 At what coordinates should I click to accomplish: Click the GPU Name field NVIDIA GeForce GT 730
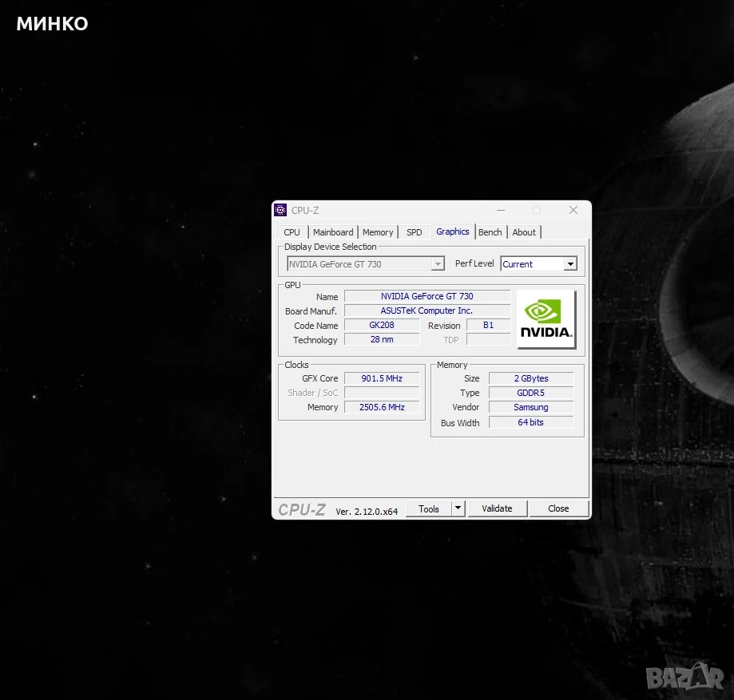pyautogui.click(x=427, y=296)
